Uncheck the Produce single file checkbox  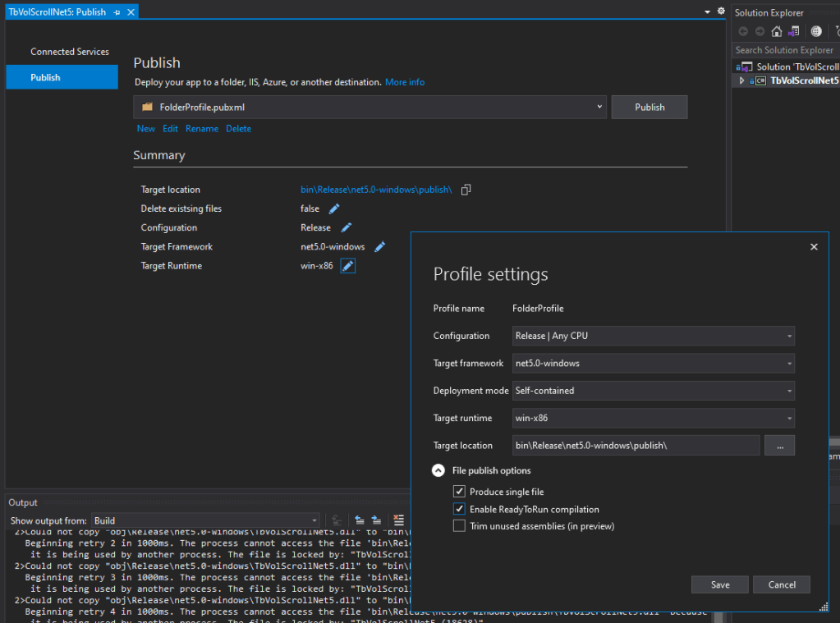tap(459, 492)
